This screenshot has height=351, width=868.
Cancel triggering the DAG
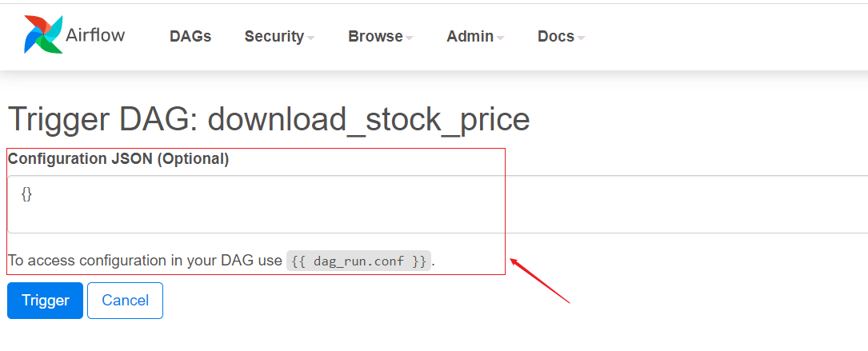(125, 301)
